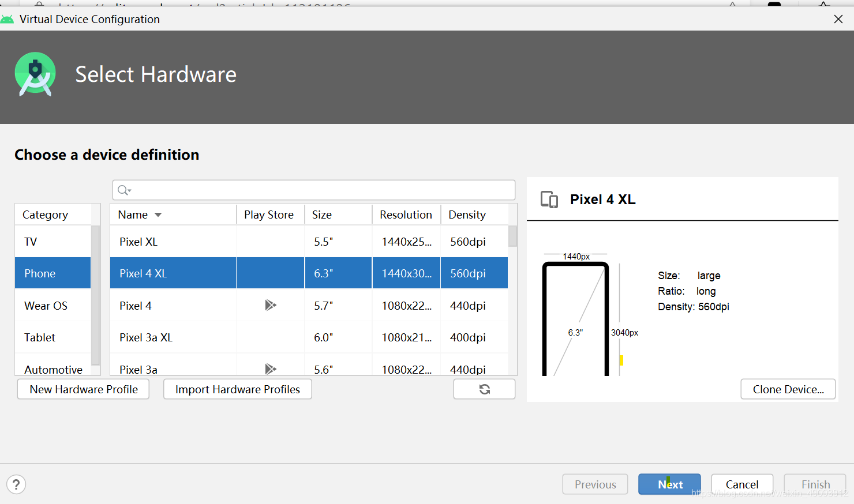Click the 5.5" size cell for Pixel XL

pos(338,242)
